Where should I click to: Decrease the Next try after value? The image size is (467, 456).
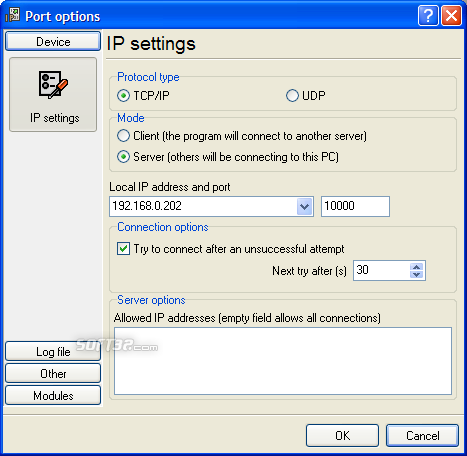(x=417, y=275)
